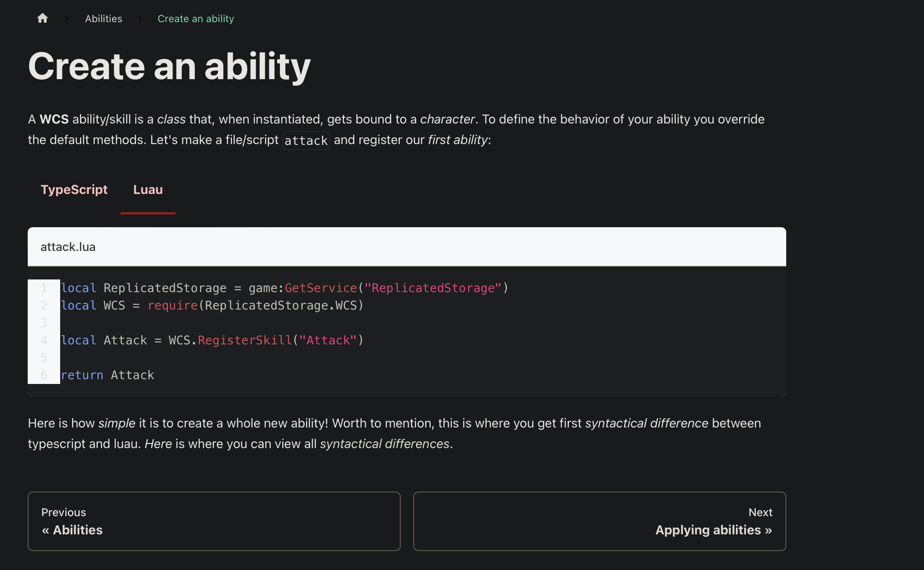
Task: Click the WCS.RegisterSkill("Attack") code line
Action: click(212, 340)
